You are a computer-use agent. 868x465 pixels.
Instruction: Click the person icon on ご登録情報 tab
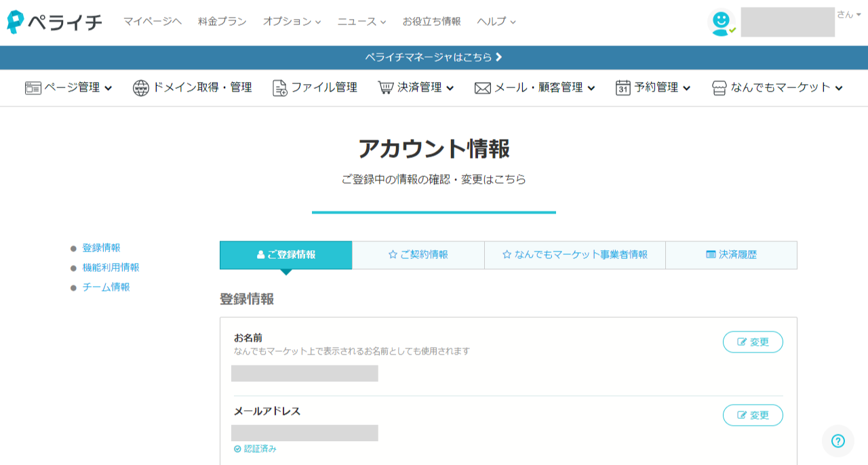261,255
